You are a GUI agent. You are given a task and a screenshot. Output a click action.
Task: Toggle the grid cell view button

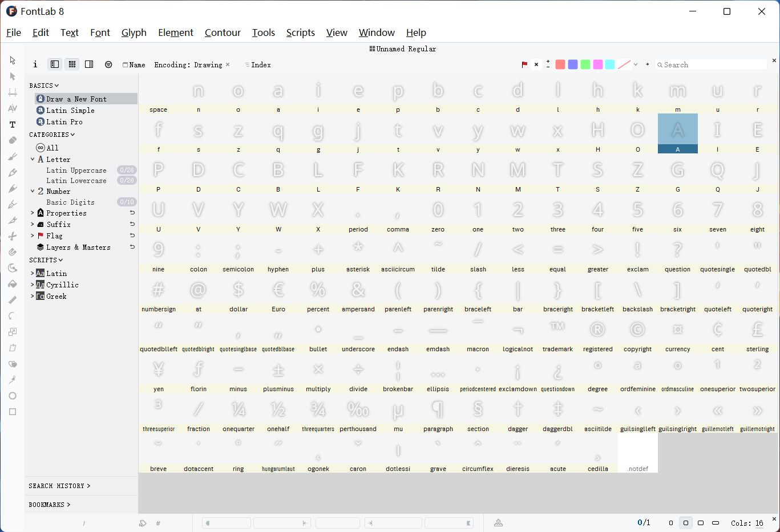(x=72, y=64)
